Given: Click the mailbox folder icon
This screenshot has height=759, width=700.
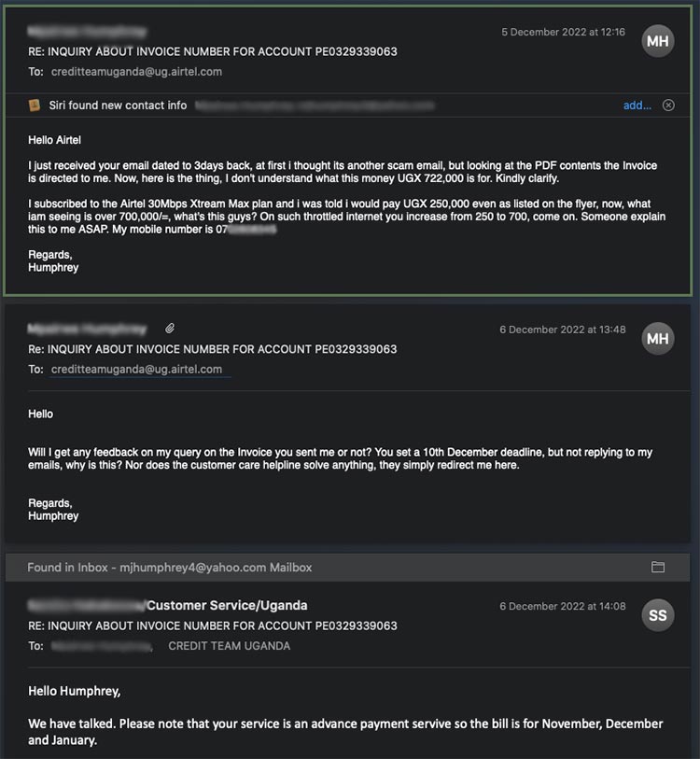Looking at the screenshot, I should (657, 567).
